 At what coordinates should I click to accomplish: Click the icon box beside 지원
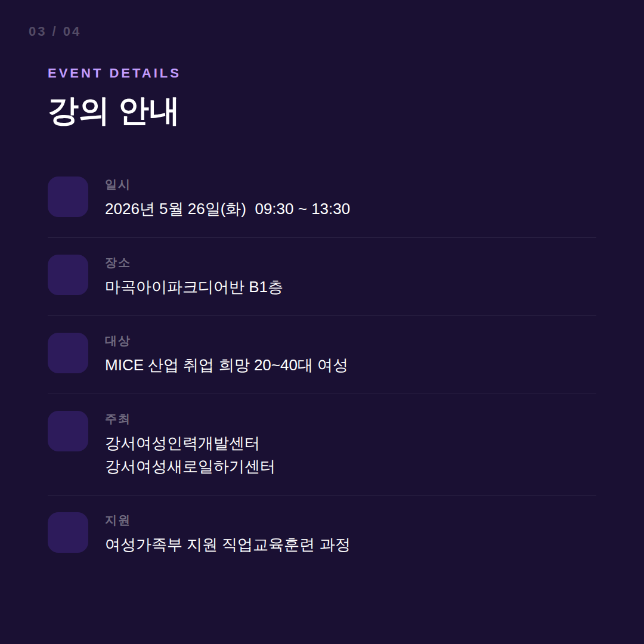click(x=68, y=532)
